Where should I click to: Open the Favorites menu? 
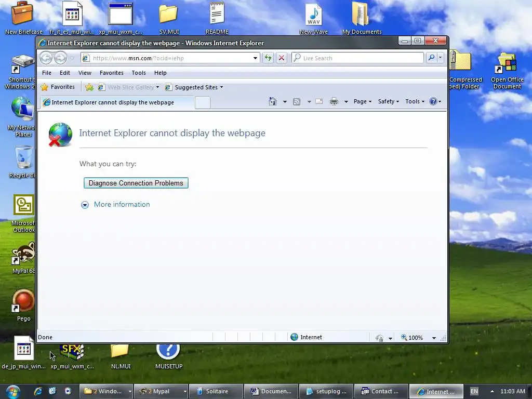pos(111,73)
